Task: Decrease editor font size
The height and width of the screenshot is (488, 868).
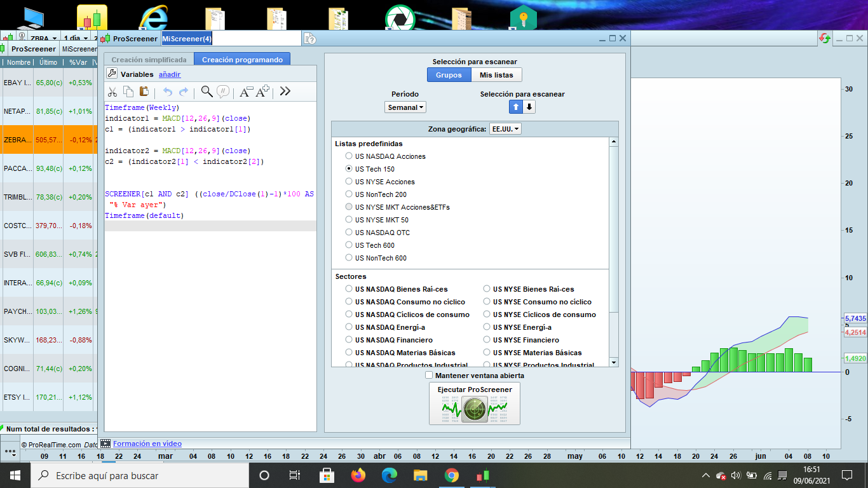Action: coord(246,91)
